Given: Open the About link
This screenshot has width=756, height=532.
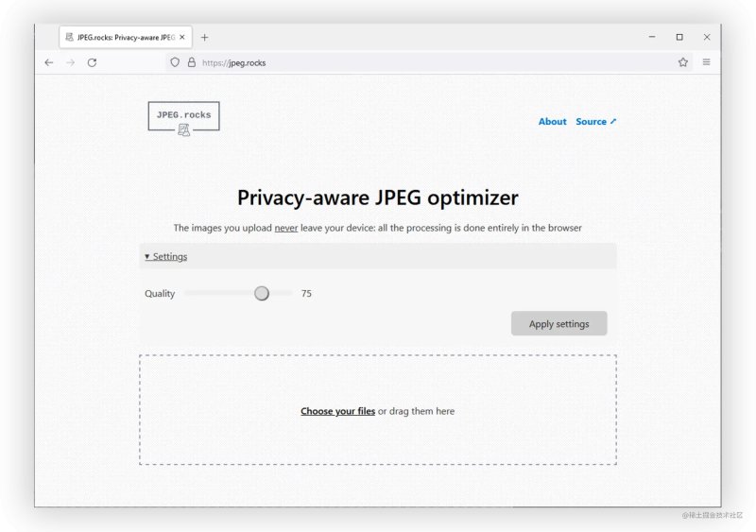Looking at the screenshot, I should pos(553,122).
